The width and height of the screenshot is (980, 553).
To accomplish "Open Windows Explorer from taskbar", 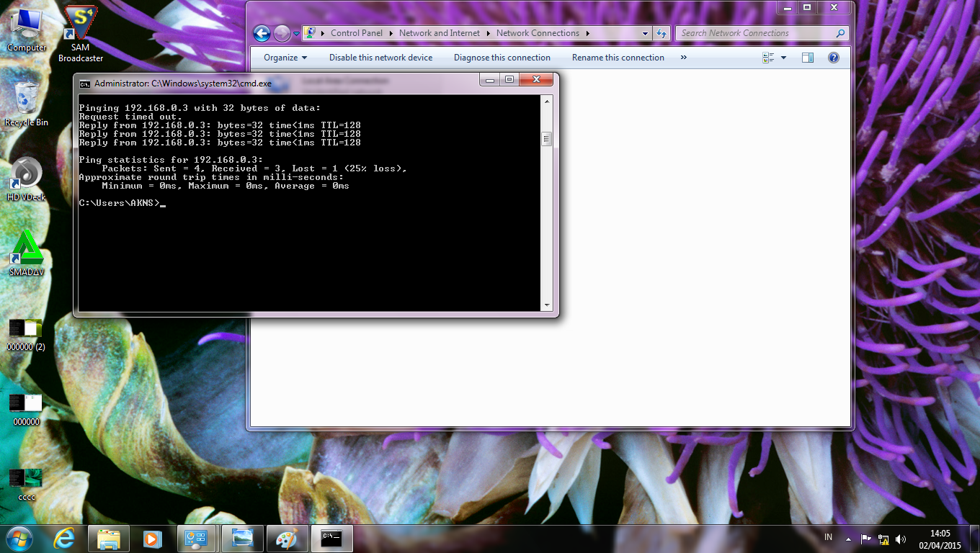I will (109, 539).
